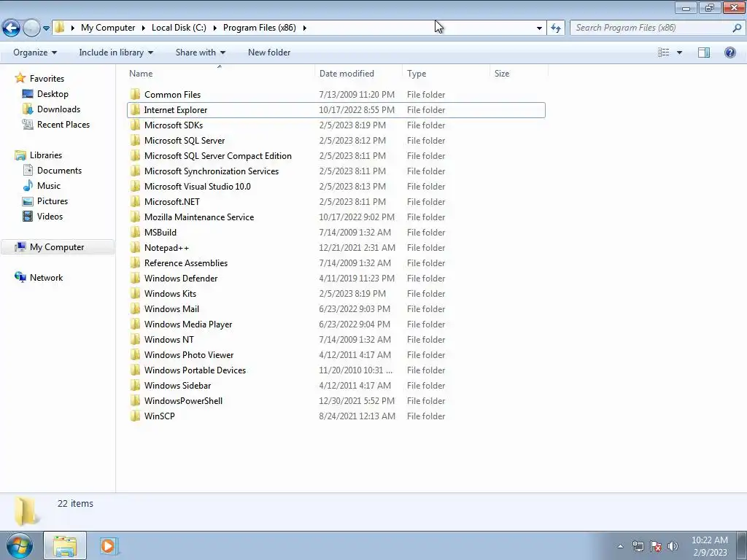Click the Change your view icon
Viewport: 747px width, 560px height.
coord(663,52)
